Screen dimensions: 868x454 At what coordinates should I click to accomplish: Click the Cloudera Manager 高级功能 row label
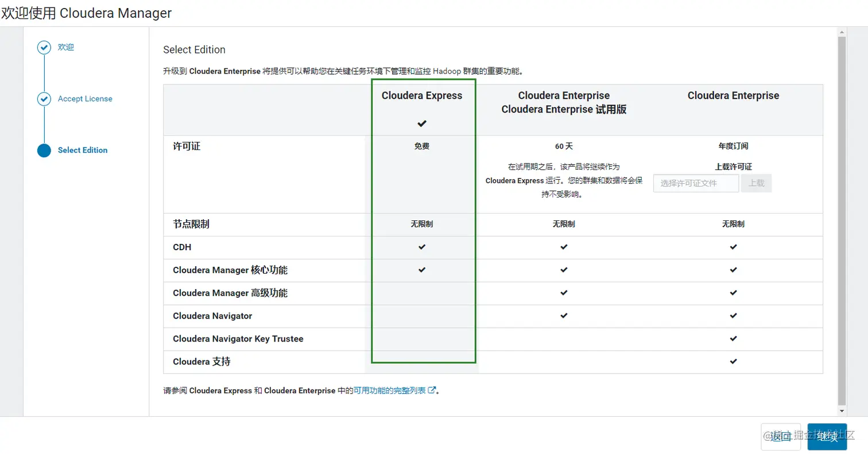[x=230, y=293]
